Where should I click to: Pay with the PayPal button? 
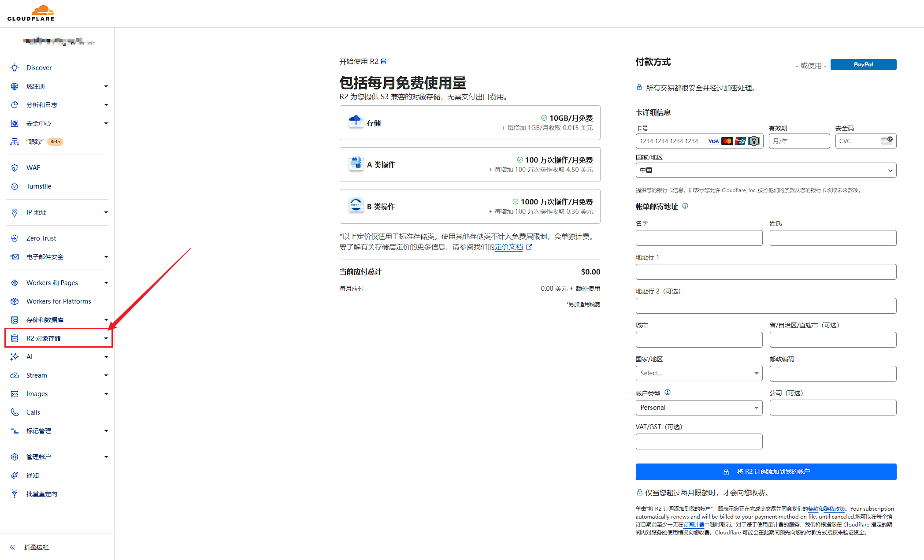click(863, 64)
